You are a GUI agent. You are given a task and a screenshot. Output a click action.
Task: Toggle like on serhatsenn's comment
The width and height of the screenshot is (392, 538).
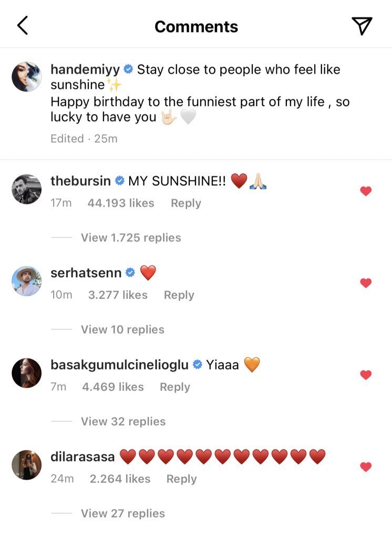pyautogui.click(x=366, y=283)
